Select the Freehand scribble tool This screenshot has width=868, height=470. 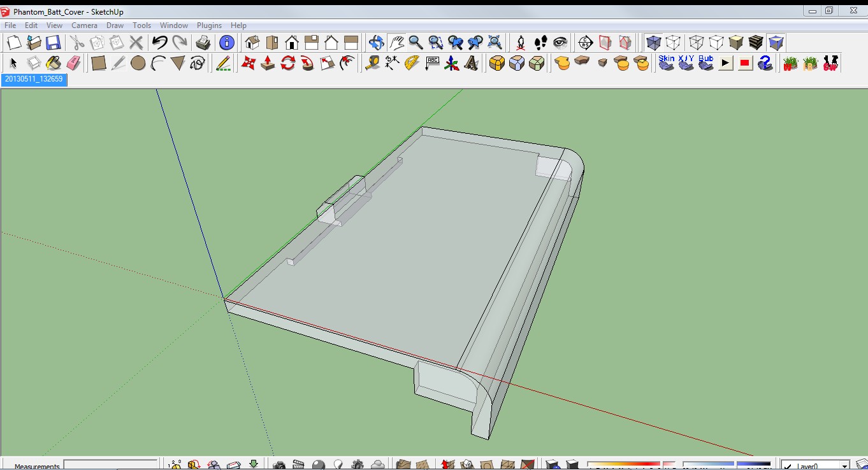(x=198, y=63)
